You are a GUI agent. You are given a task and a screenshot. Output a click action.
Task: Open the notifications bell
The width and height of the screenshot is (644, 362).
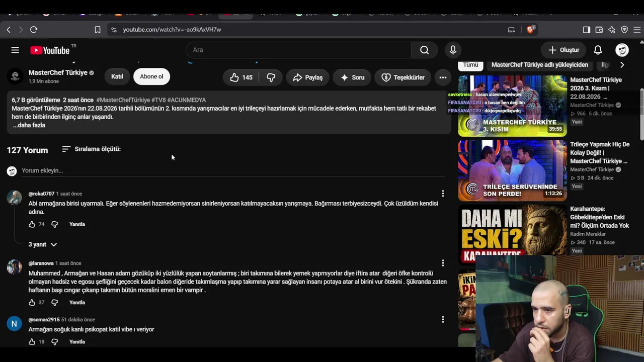[x=598, y=50]
